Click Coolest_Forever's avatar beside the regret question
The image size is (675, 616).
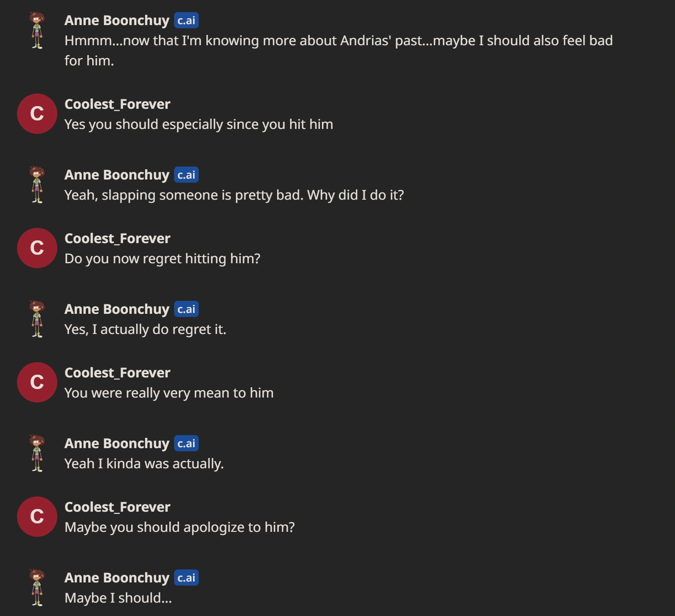tap(37, 248)
